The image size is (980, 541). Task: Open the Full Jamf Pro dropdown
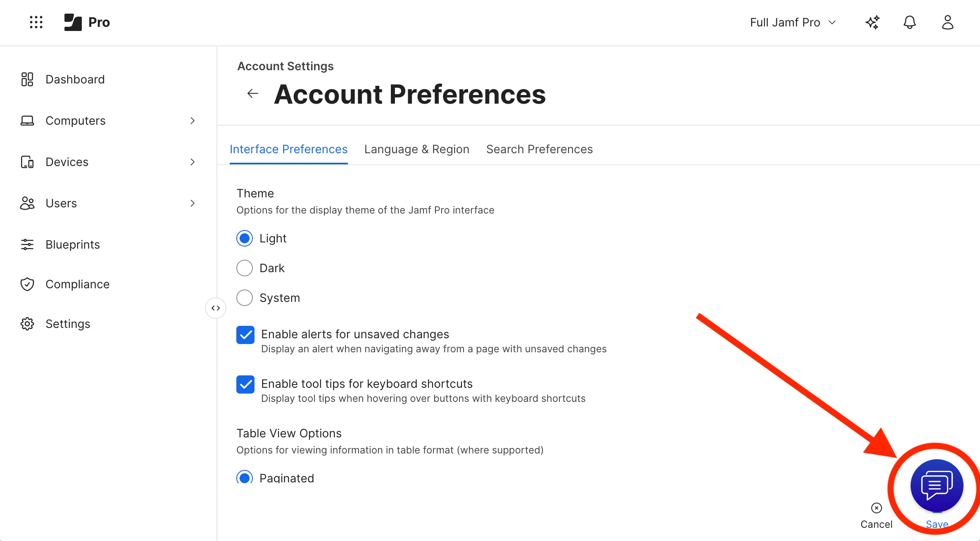[x=792, y=22]
